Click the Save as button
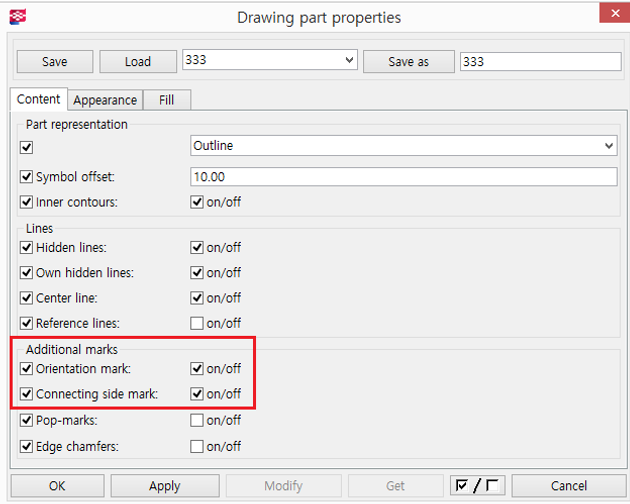Image resolution: width=630 pixels, height=504 pixels. coord(409,61)
